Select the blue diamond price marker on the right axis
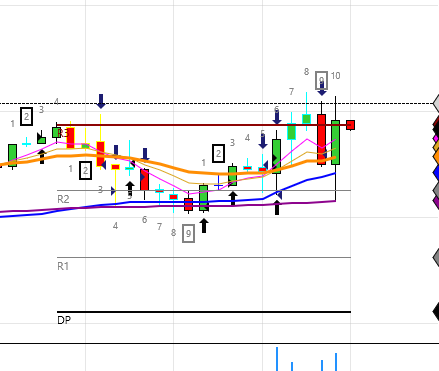This screenshot has width=439, height=371. [x=436, y=173]
